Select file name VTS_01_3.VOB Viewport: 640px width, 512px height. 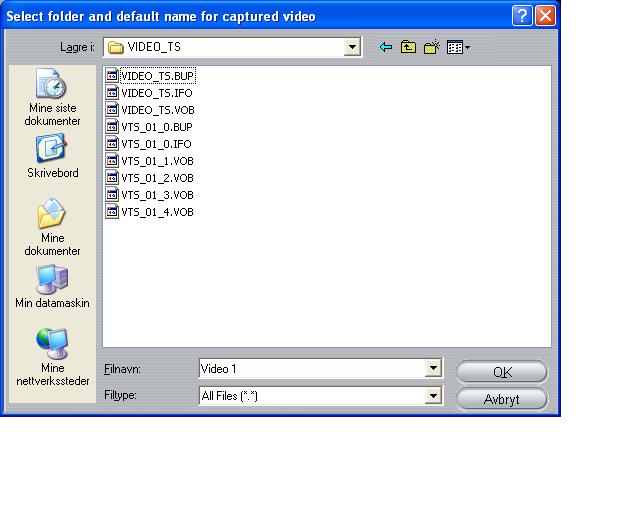coord(157,195)
